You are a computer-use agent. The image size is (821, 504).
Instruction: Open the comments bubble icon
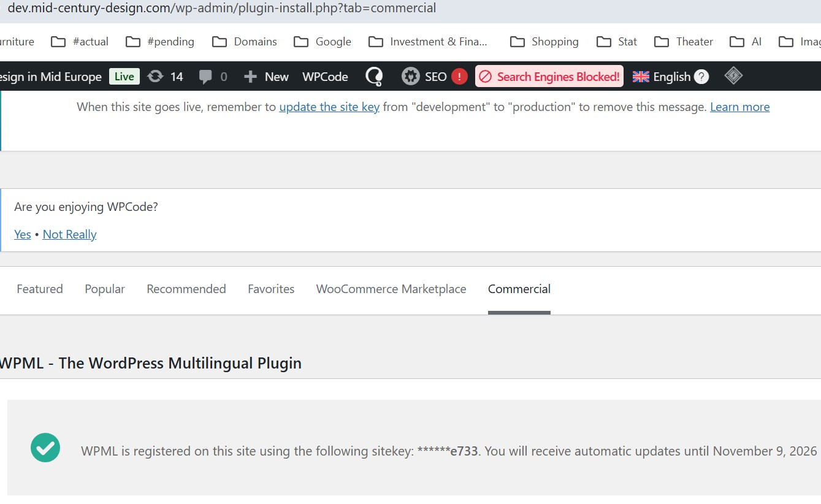coord(206,77)
